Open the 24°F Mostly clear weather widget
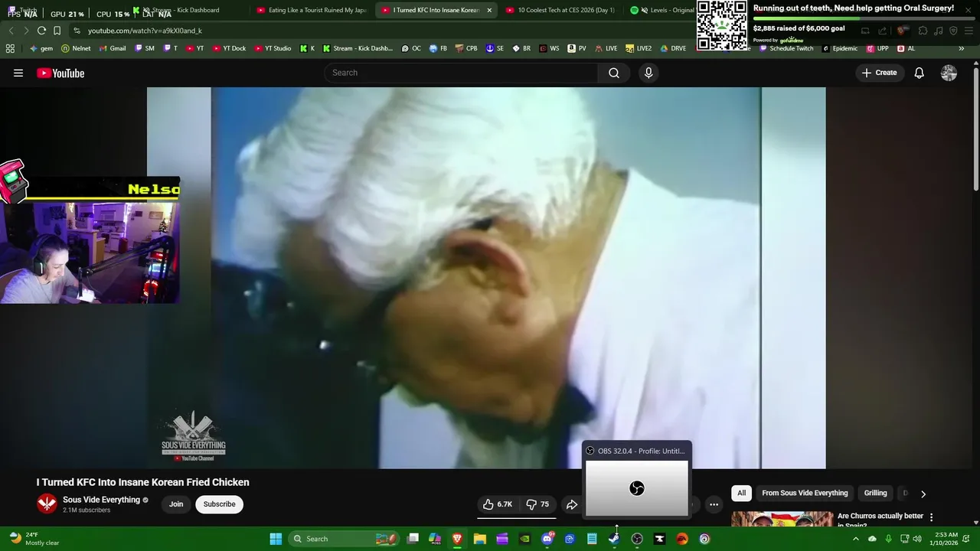The height and width of the screenshot is (551, 980). pos(34,539)
